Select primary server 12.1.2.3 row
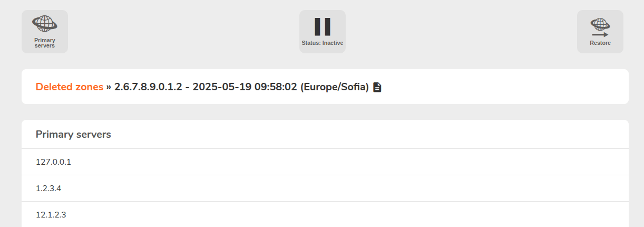This screenshot has height=227, width=644. pos(325,214)
